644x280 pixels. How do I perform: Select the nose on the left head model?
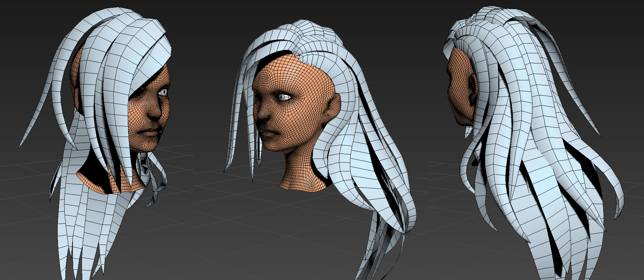click(x=156, y=113)
